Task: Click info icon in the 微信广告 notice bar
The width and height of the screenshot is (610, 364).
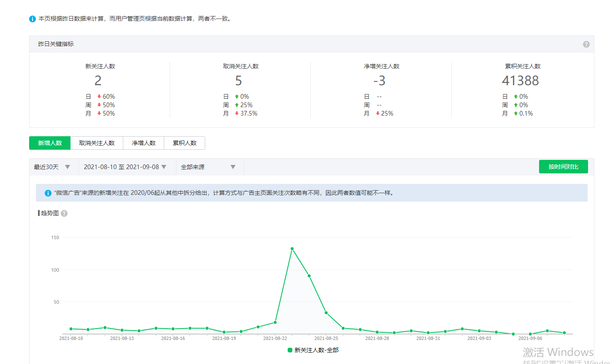Action: pyautogui.click(x=48, y=193)
